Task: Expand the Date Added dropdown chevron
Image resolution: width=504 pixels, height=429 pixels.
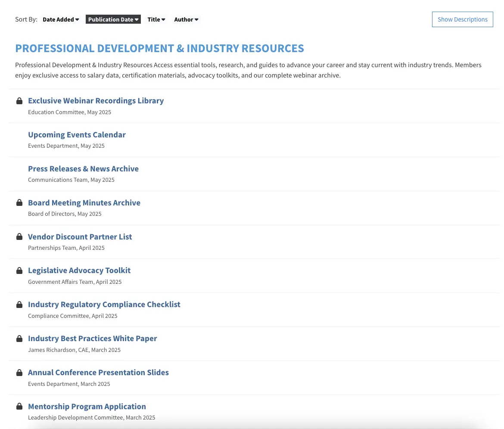Action: 77,19
